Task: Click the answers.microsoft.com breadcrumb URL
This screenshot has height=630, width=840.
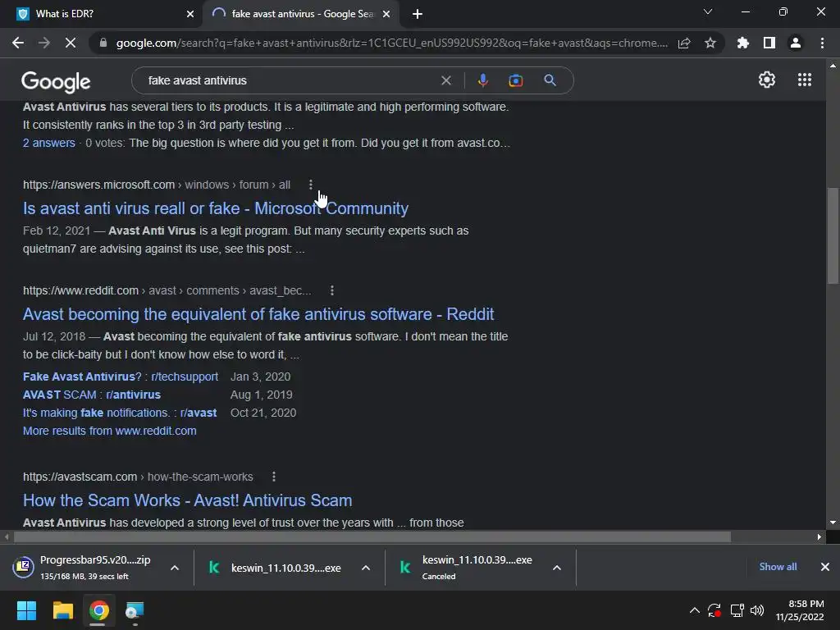Action: coord(157,185)
